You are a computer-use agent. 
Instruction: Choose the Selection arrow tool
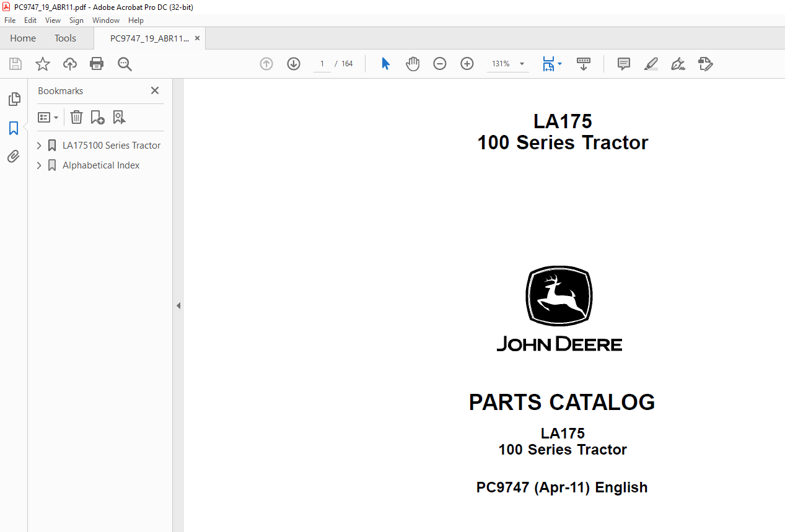[x=385, y=64]
